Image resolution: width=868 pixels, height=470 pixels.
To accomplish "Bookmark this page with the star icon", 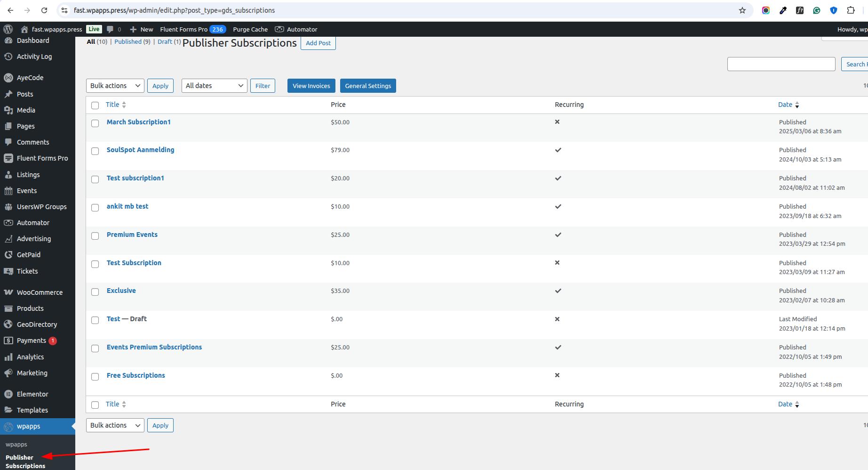I will coord(742,10).
